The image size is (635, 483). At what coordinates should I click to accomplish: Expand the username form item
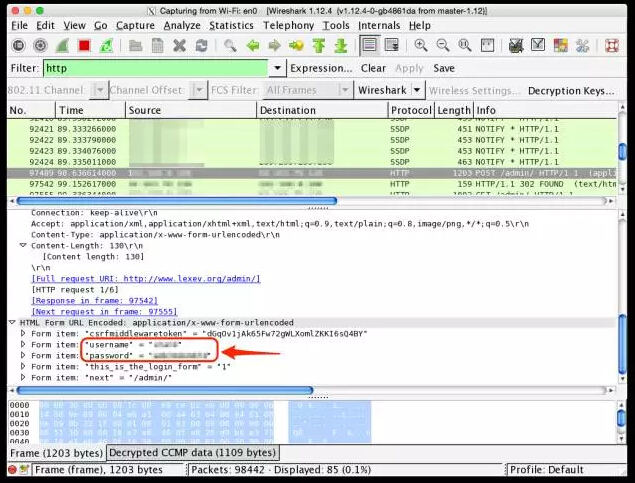tap(23, 344)
